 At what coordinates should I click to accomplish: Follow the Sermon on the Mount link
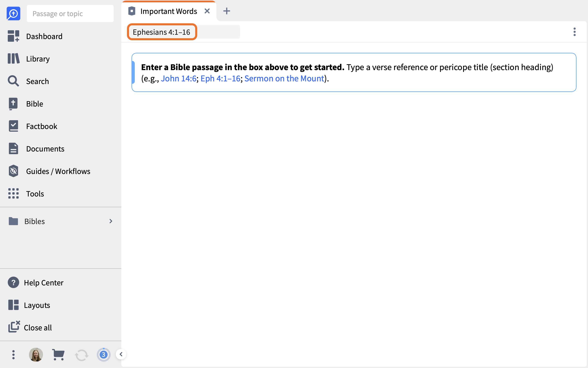point(284,78)
